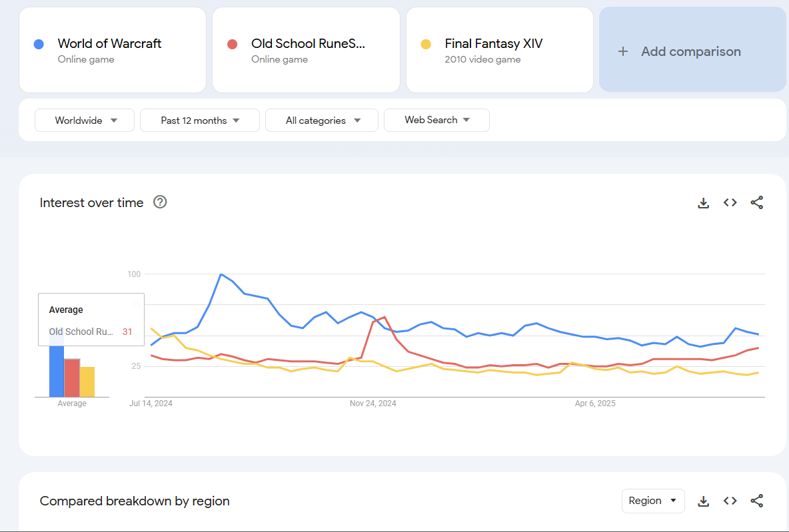Click the Nov 24, 2024 axis label
Viewport: 789px width, 532px height.
tap(373, 403)
